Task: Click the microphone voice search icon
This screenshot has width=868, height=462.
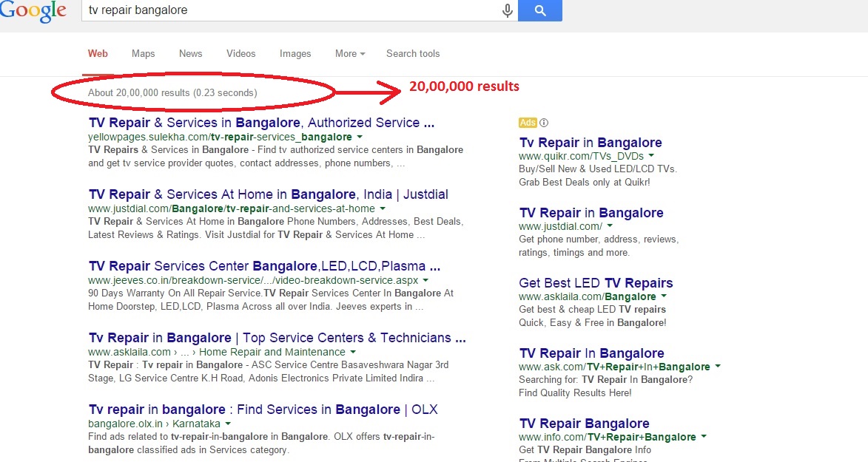Action: pos(507,10)
